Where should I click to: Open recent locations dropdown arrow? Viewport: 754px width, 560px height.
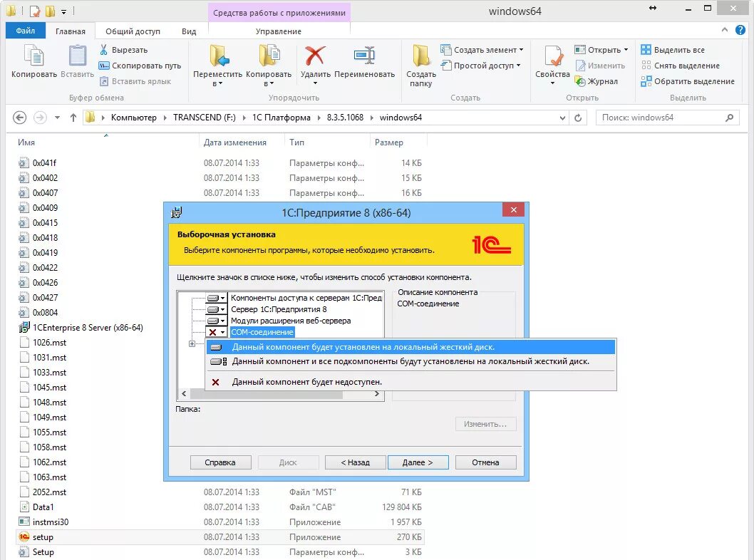(57, 118)
